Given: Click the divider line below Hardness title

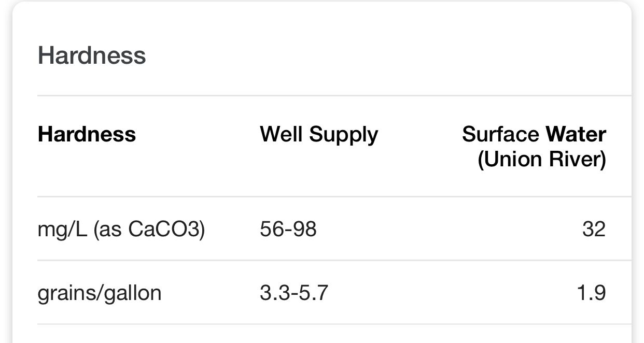Looking at the screenshot, I should point(334,95).
